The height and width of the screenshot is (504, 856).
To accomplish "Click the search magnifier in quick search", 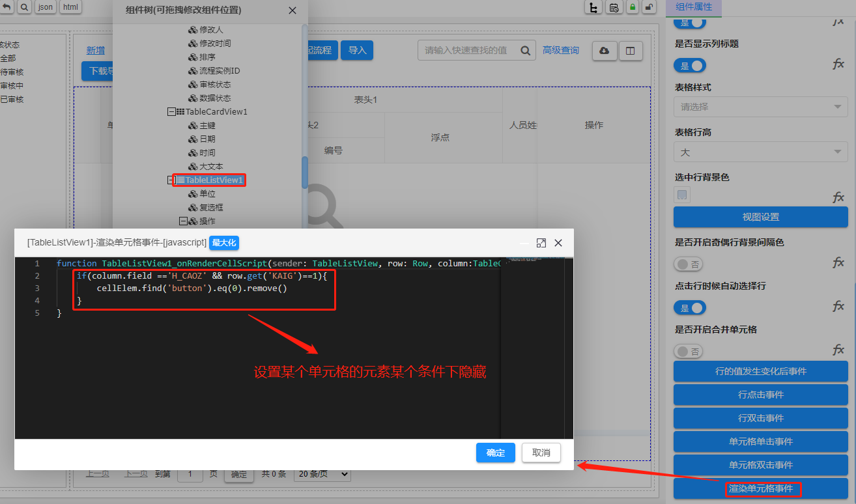I will pos(526,51).
